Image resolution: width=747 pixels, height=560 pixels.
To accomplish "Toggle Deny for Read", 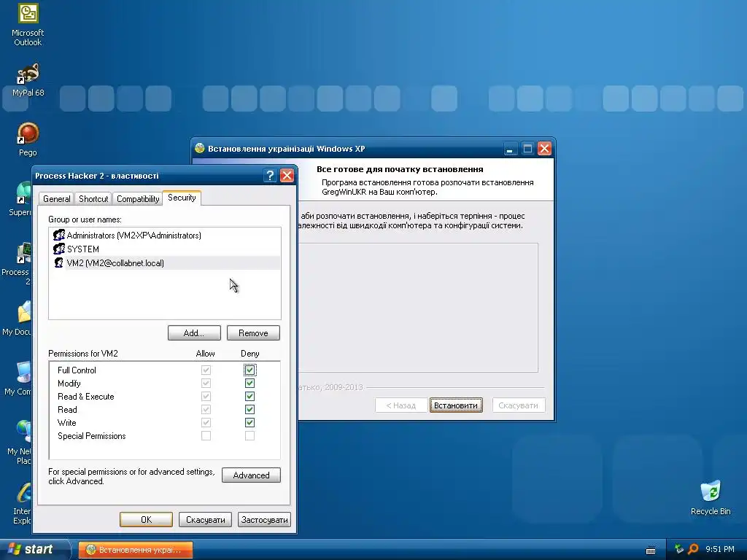I will point(249,410).
